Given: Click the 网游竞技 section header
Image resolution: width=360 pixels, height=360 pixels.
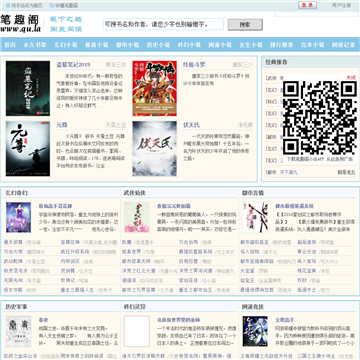Looking at the screenshot, I should tap(253, 306).
